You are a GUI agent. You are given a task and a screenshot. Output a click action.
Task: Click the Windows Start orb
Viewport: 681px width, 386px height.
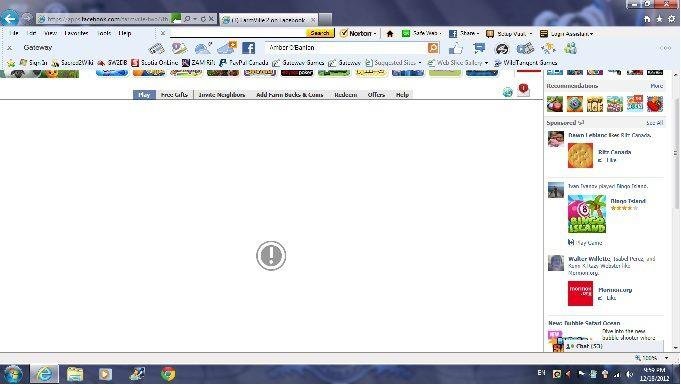[13, 373]
